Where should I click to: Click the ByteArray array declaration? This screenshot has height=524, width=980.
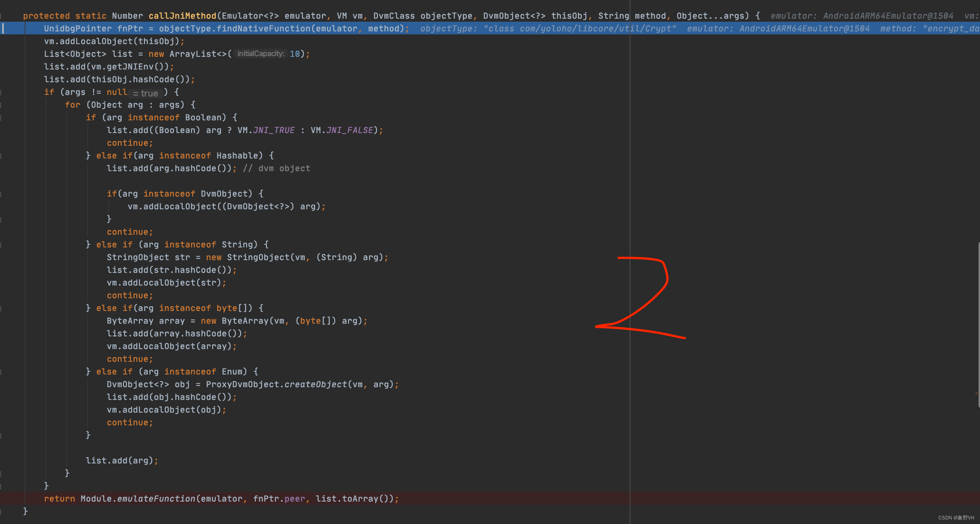tap(145, 321)
